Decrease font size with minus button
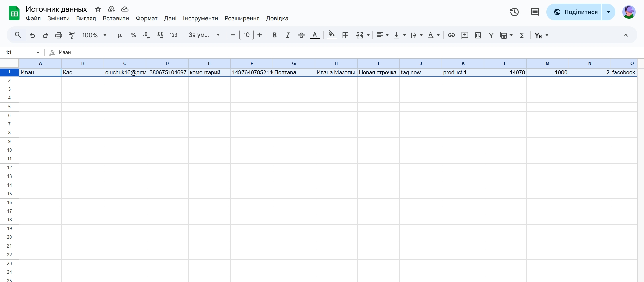 coord(233,35)
